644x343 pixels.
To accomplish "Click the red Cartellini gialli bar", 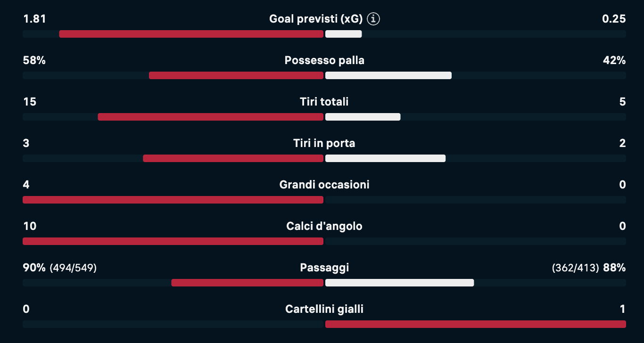I will click(476, 324).
